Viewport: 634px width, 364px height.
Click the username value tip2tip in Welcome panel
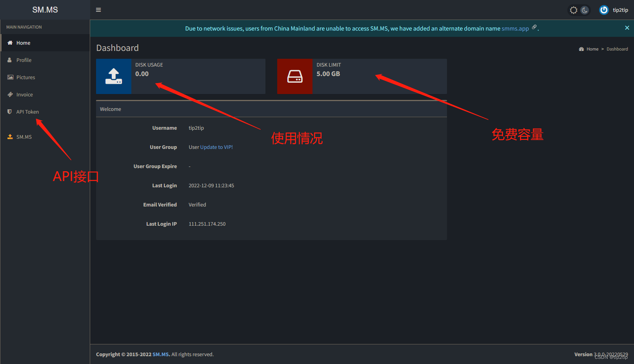pyautogui.click(x=196, y=128)
